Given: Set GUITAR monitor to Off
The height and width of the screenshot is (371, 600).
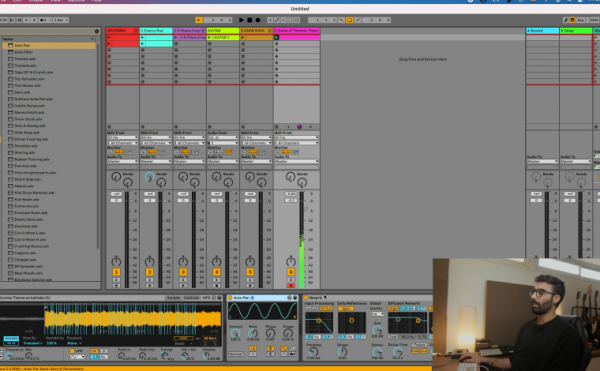Looking at the screenshot, I should pyautogui.click(x=228, y=152).
